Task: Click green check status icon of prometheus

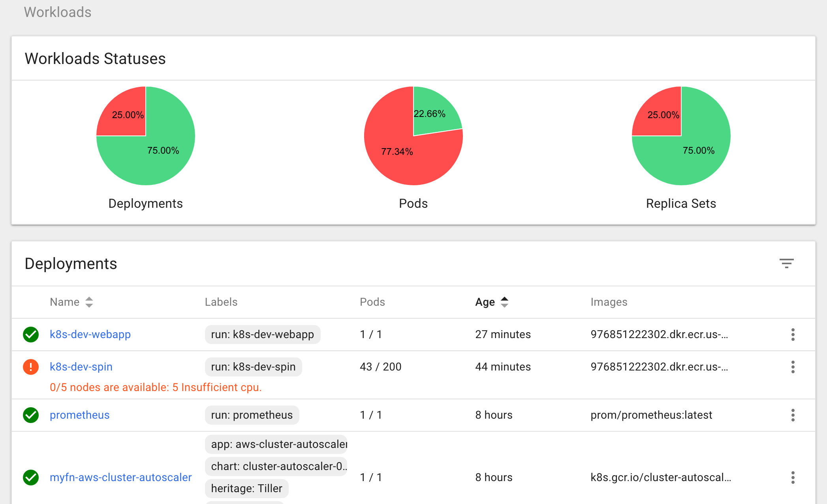Action: 31,415
